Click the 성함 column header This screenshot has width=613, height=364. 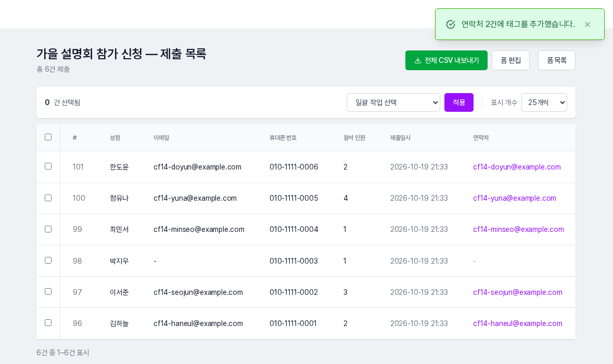click(x=115, y=137)
